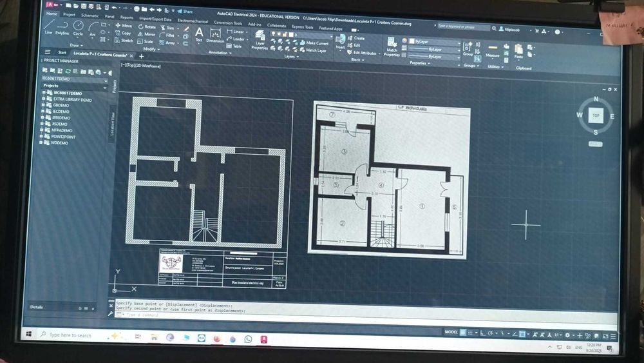Click the Plot printer icon

137,8
